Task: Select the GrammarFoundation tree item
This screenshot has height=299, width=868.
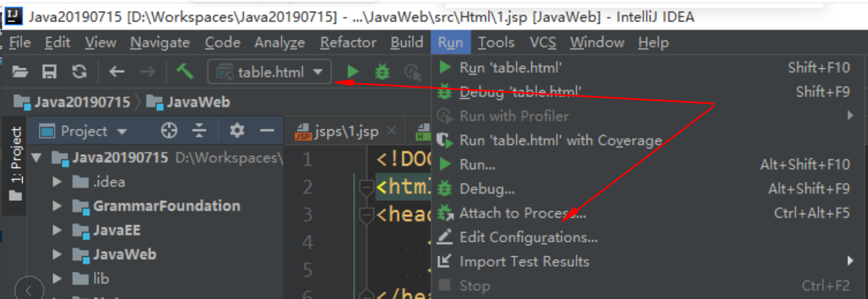Action: (x=157, y=206)
